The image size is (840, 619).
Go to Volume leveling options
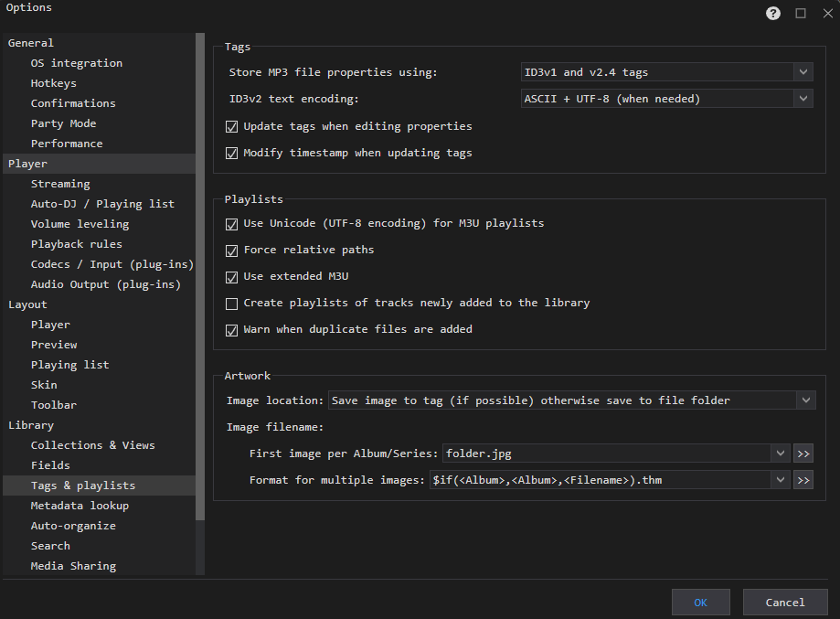coord(80,224)
